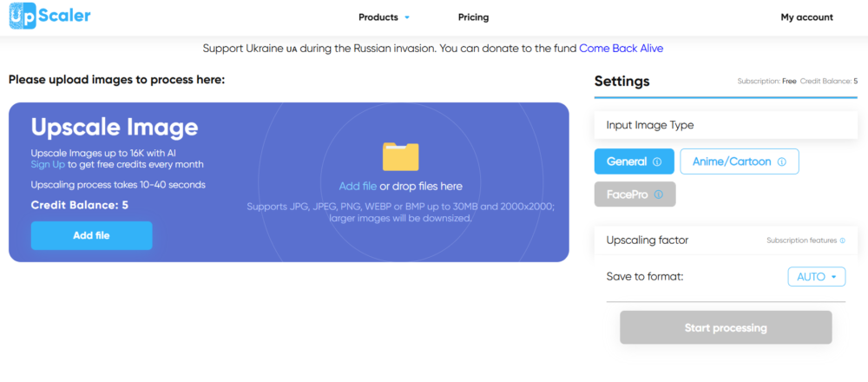The height and width of the screenshot is (382, 868).
Task: Click the blue Add file button
Action: click(91, 235)
